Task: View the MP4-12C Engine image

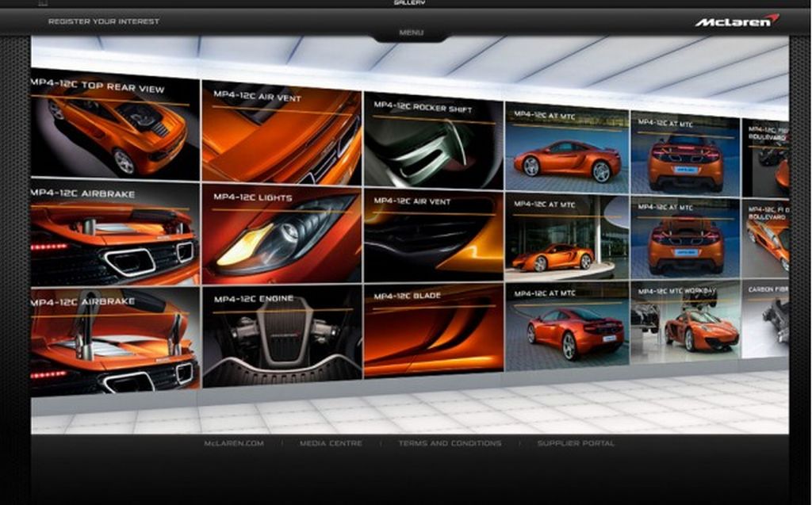Action: pos(282,335)
